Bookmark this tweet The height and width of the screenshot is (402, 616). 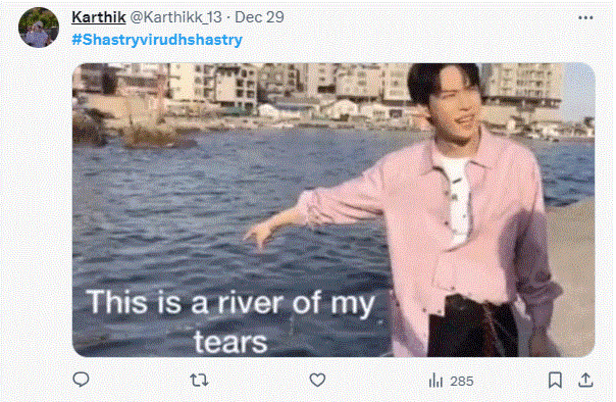554,381
